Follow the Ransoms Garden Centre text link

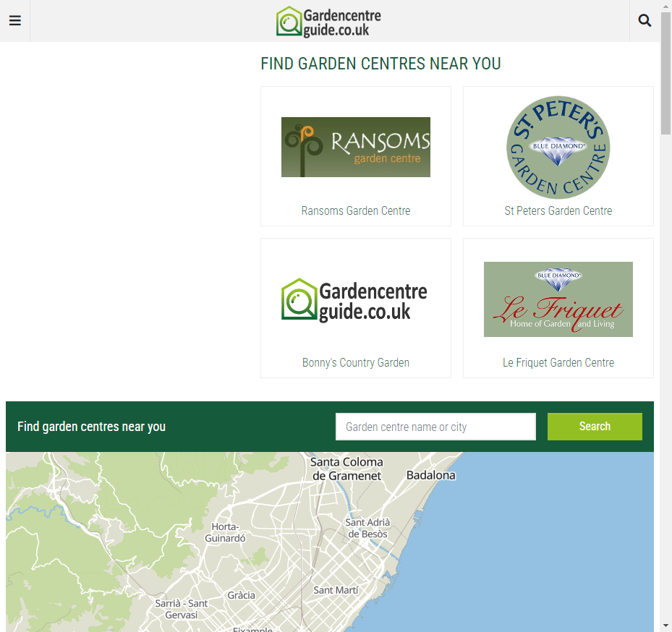[x=355, y=211]
